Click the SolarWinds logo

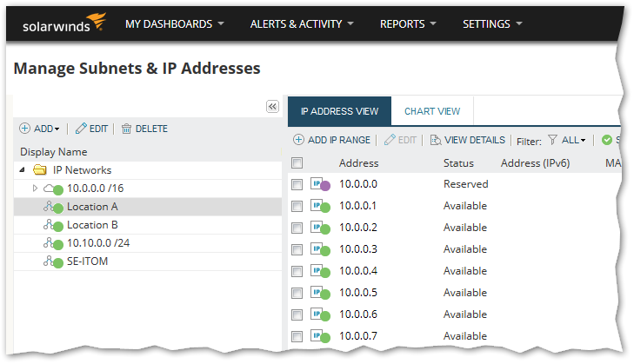[64, 23]
